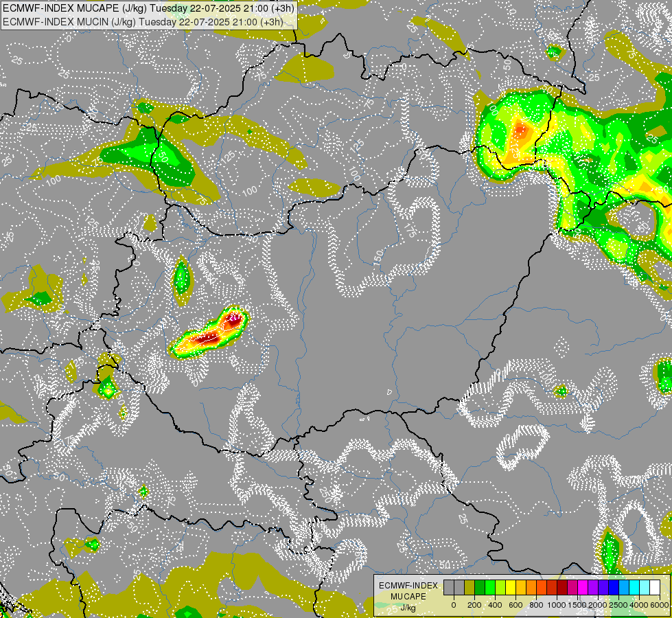Screen dimensions: 672x618
Task: Select the cyan swatch left of 4000
Action: click(x=634, y=588)
